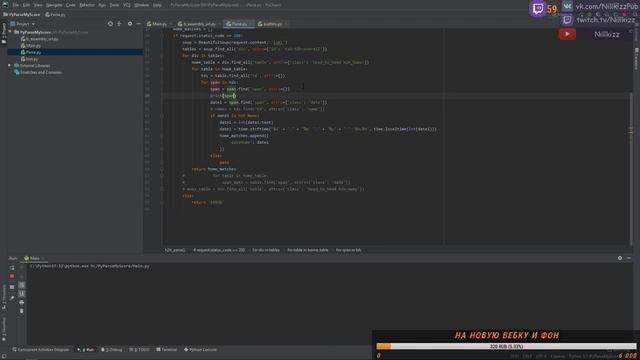Screen dimensions: 640x360
Task: Open the VCS menu
Action: tap(127, 5)
